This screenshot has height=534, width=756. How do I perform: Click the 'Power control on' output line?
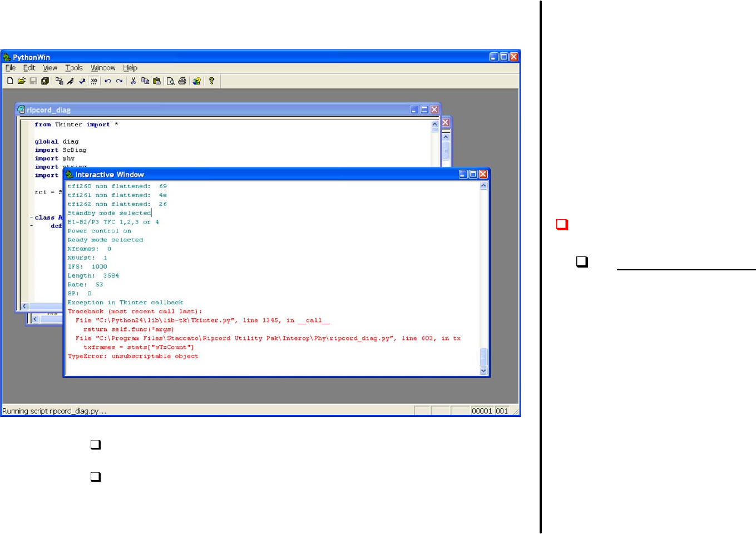point(100,231)
